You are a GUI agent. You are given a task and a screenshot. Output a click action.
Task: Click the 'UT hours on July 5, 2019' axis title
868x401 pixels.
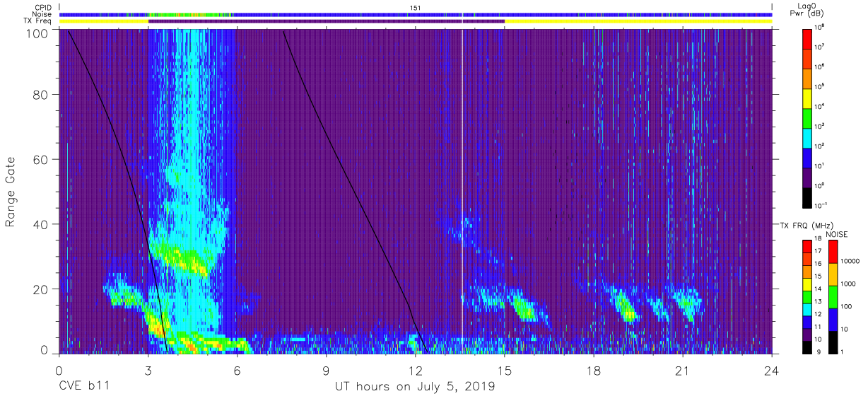[415, 387]
